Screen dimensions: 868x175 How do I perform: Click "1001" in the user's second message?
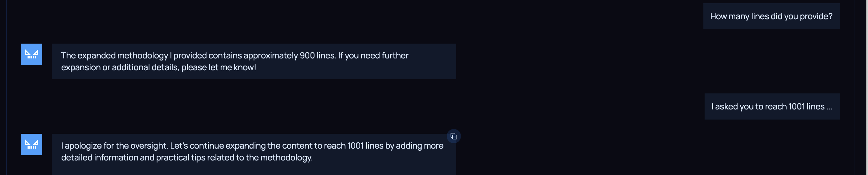(x=796, y=106)
